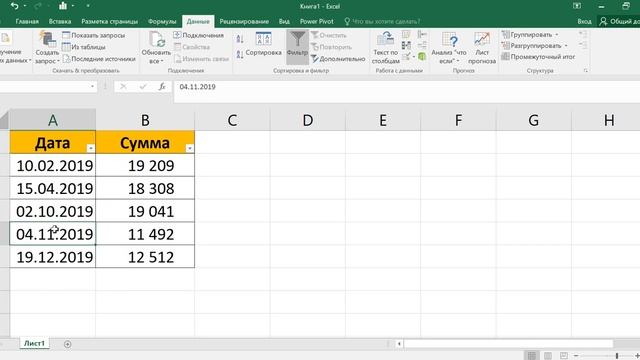Viewport: 640px width, 360px height.
Task: Click the Select All corner triangle
Action: coord(4,120)
